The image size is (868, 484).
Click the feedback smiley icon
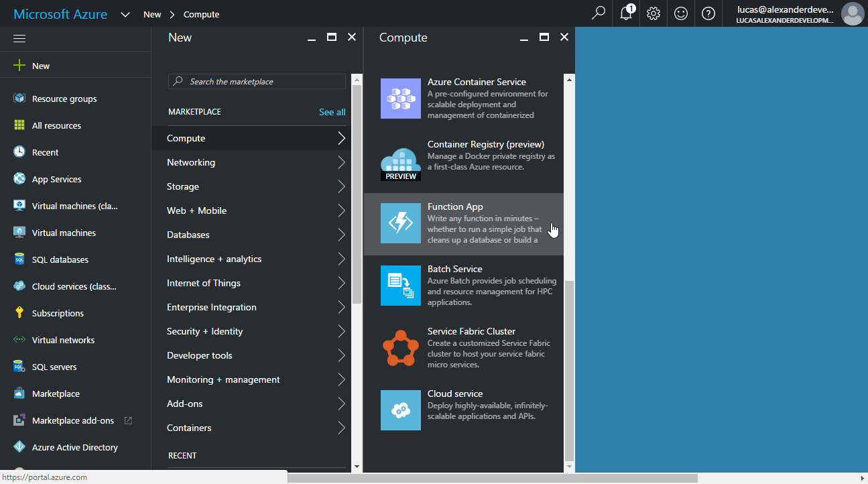point(681,13)
